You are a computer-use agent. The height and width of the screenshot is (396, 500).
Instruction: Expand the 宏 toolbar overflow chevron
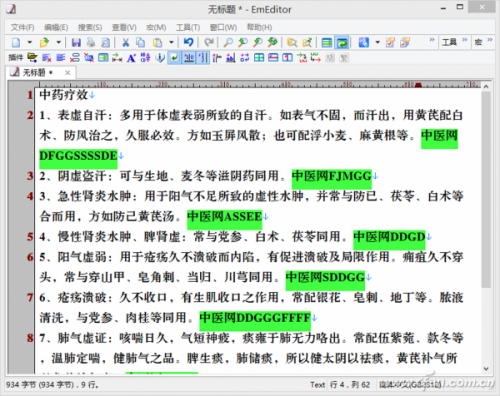490,40
